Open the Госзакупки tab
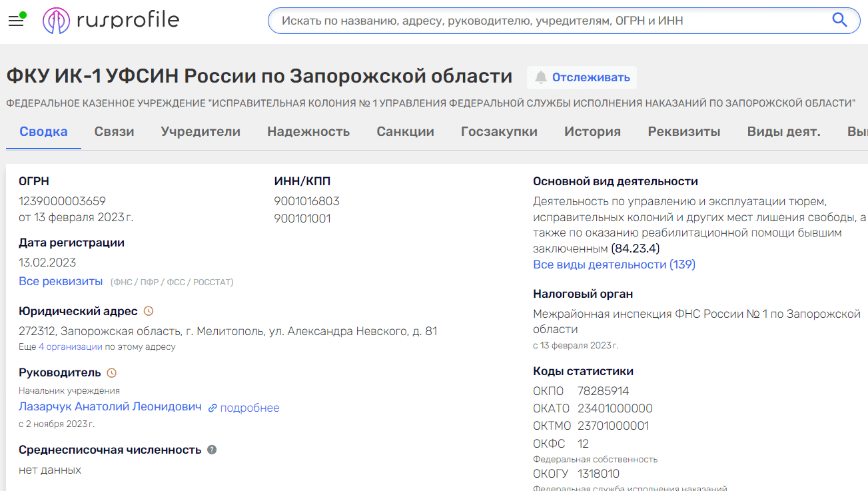The width and height of the screenshot is (868, 491). click(x=499, y=131)
